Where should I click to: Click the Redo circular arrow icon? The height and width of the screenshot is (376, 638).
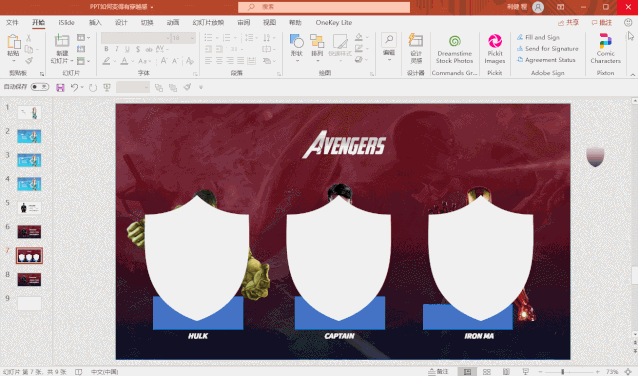(93, 87)
